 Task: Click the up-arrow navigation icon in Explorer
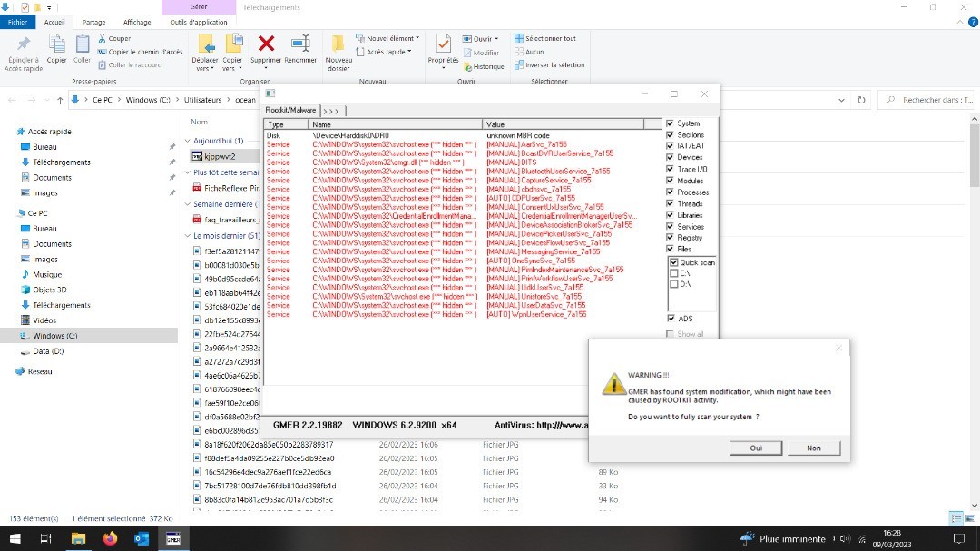[x=60, y=100]
